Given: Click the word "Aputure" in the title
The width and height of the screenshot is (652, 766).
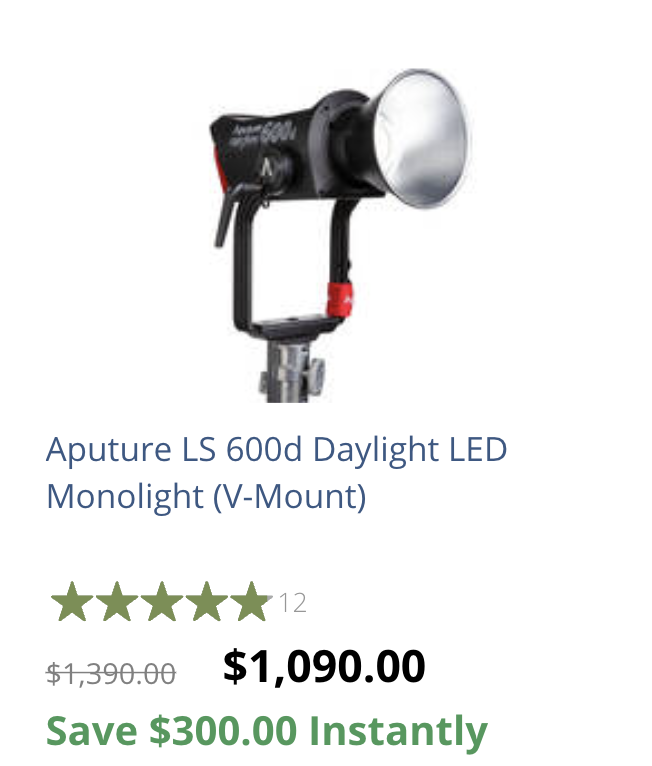Looking at the screenshot, I should pyautogui.click(x=109, y=450).
